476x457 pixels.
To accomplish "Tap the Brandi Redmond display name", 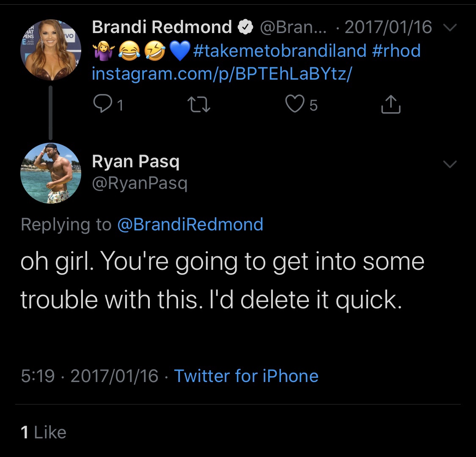I will tap(162, 28).
